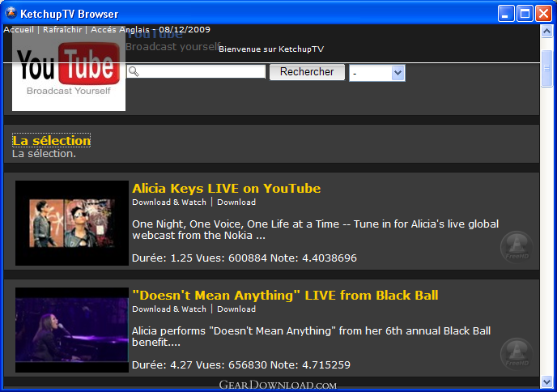
Task: Click the magnifier icon in search box
Action: (x=134, y=71)
